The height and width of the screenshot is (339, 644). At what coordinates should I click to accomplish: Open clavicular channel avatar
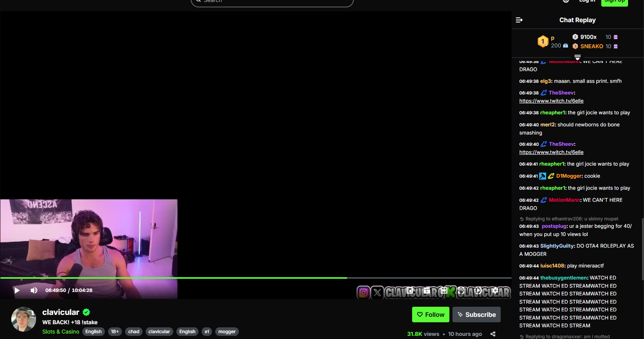pyautogui.click(x=24, y=319)
